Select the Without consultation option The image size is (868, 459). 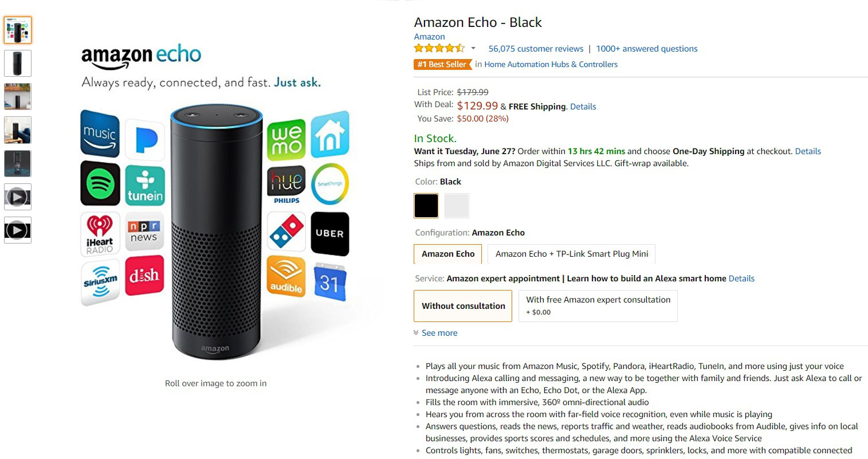463,306
